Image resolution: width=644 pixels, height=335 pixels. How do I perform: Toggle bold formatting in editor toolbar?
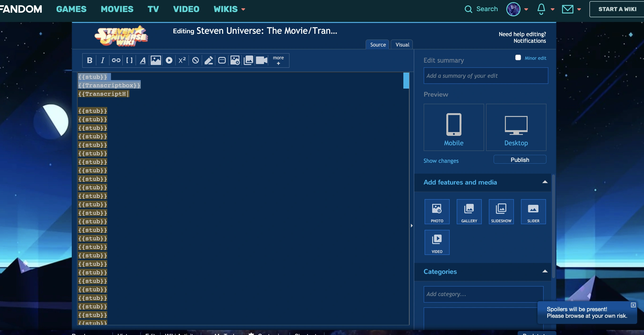90,60
